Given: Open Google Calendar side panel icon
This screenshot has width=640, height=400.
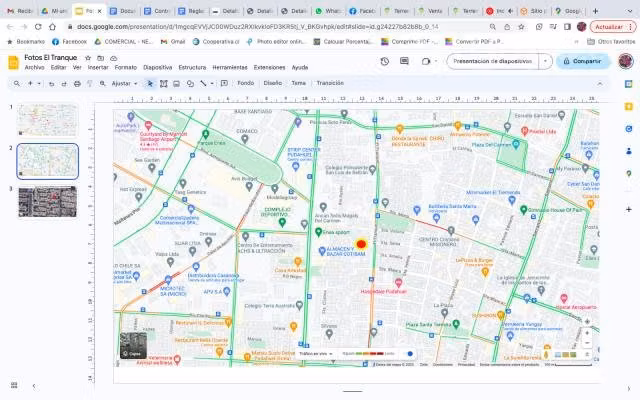Looking at the screenshot, I should (x=629, y=84).
